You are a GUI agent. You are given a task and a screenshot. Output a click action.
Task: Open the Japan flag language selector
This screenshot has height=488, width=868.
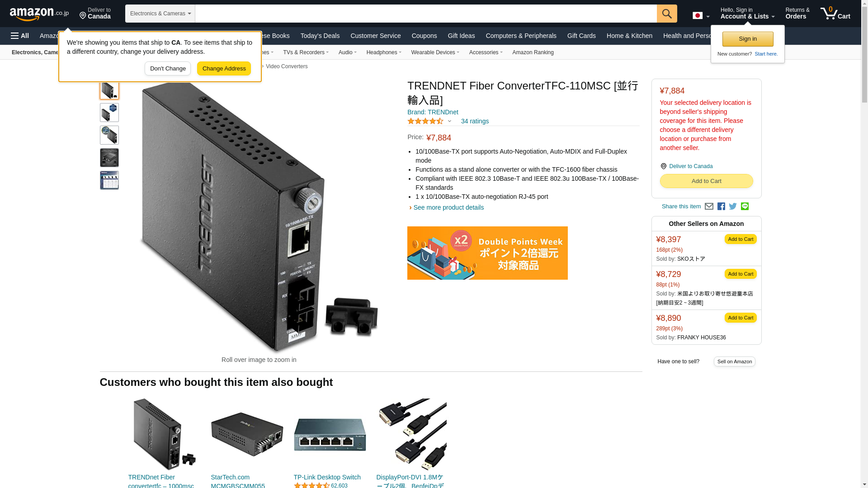click(701, 16)
